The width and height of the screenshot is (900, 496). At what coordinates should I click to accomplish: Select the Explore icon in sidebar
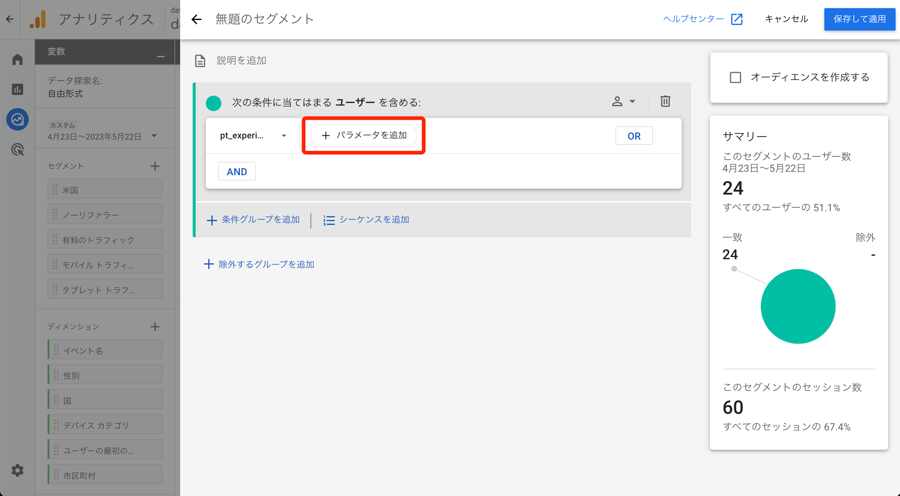17,119
